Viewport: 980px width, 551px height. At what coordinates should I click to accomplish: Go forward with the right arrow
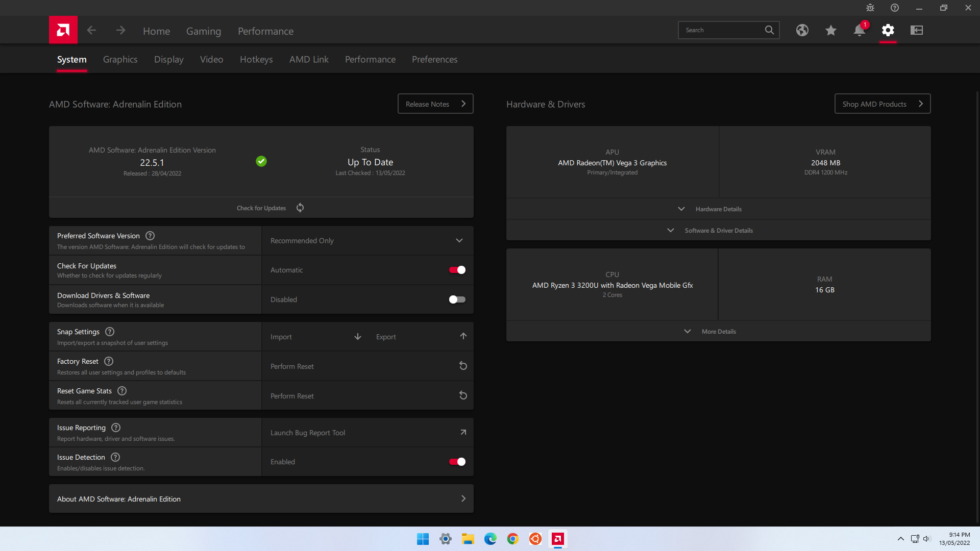(120, 31)
